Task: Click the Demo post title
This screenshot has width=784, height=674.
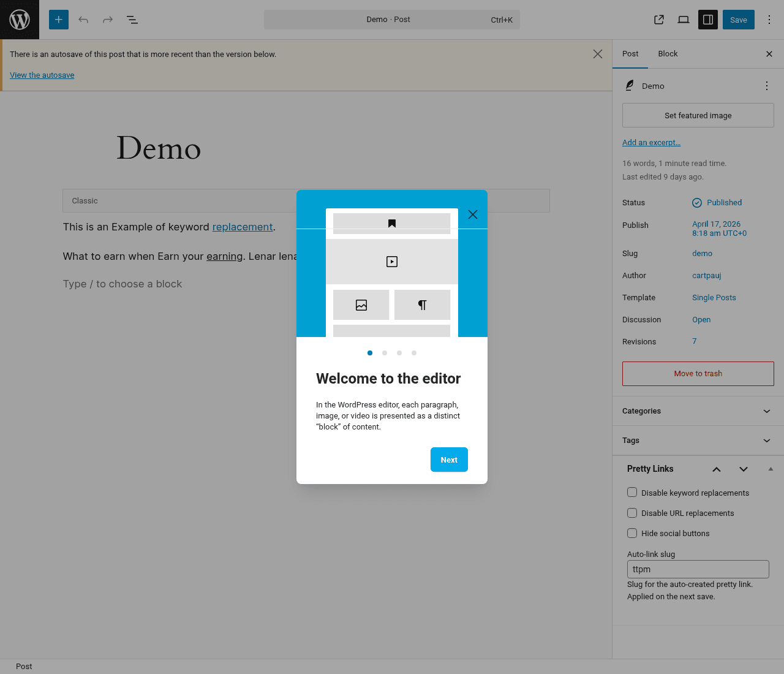Action: pos(159,148)
